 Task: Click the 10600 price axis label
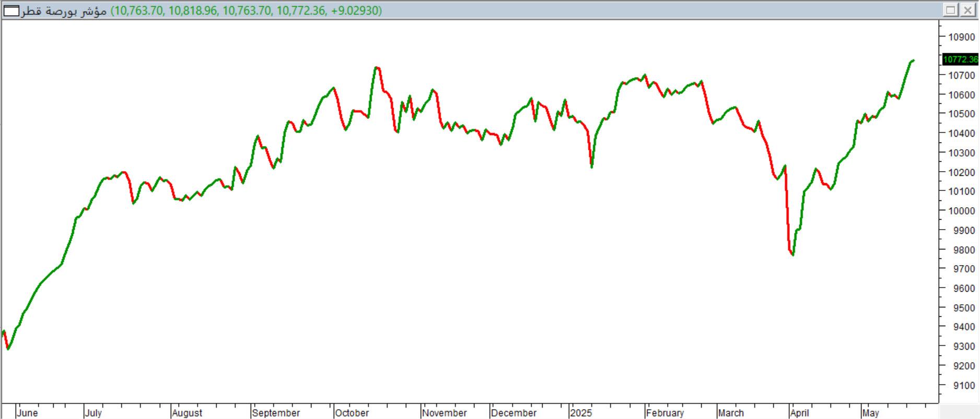point(962,95)
